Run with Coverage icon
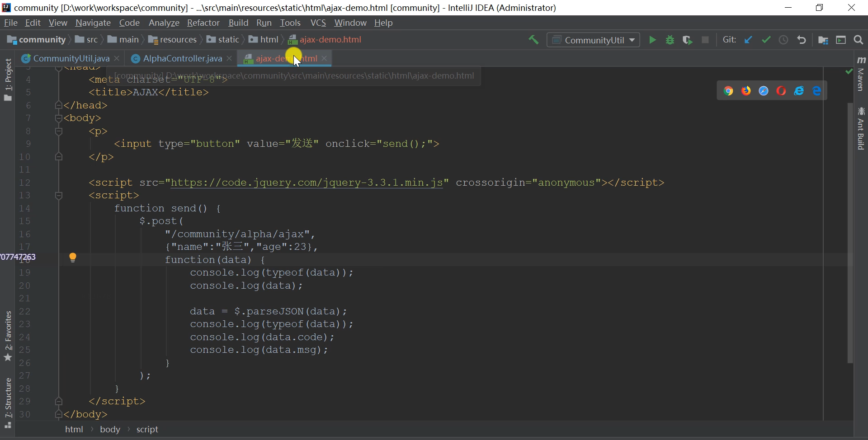Image resolution: width=868 pixels, height=440 pixels. click(x=688, y=40)
